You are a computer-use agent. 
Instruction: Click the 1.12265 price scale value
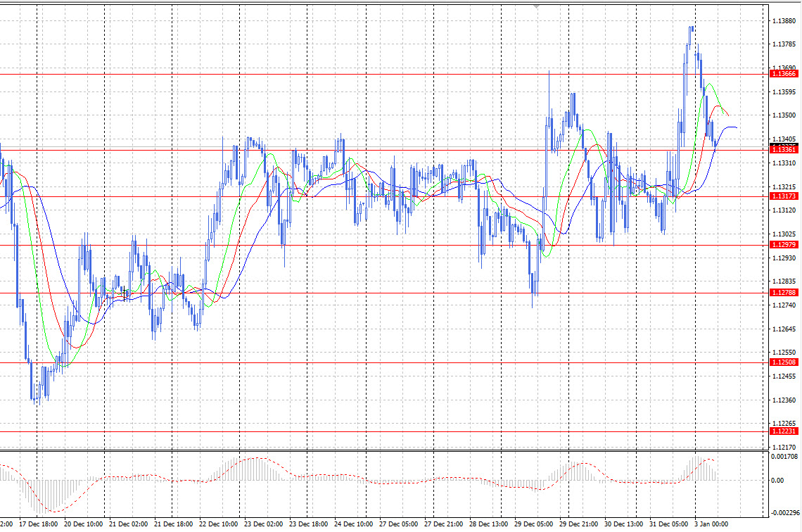(x=784, y=424)
